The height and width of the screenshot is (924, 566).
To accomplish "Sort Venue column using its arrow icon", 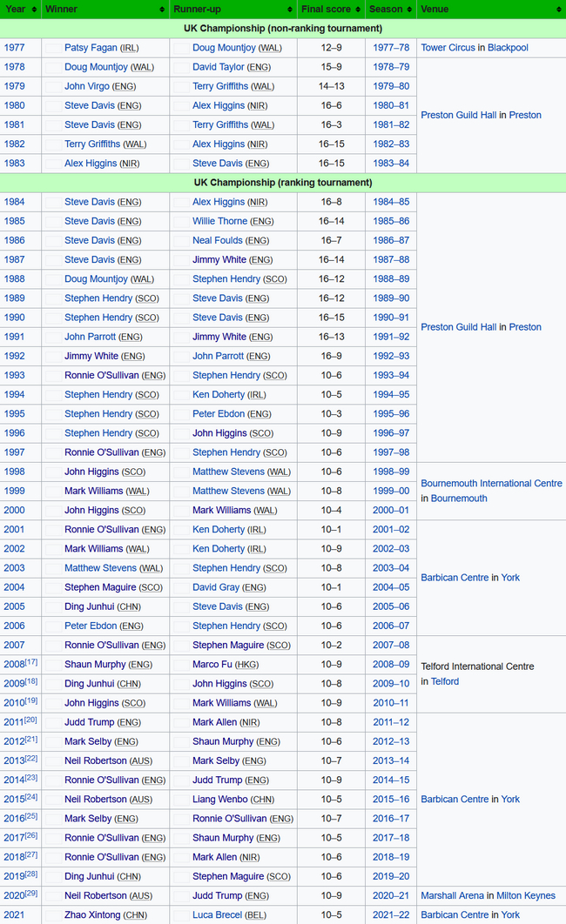I will pos(556,10).
